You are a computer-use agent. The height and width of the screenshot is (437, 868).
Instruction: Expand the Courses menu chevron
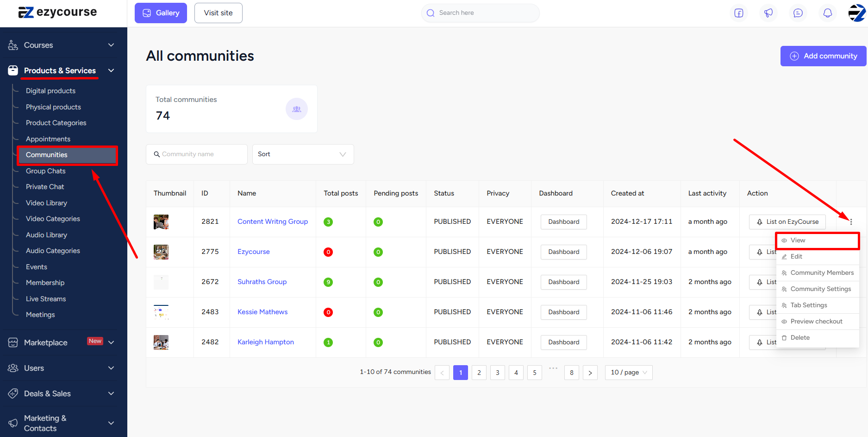111,45
